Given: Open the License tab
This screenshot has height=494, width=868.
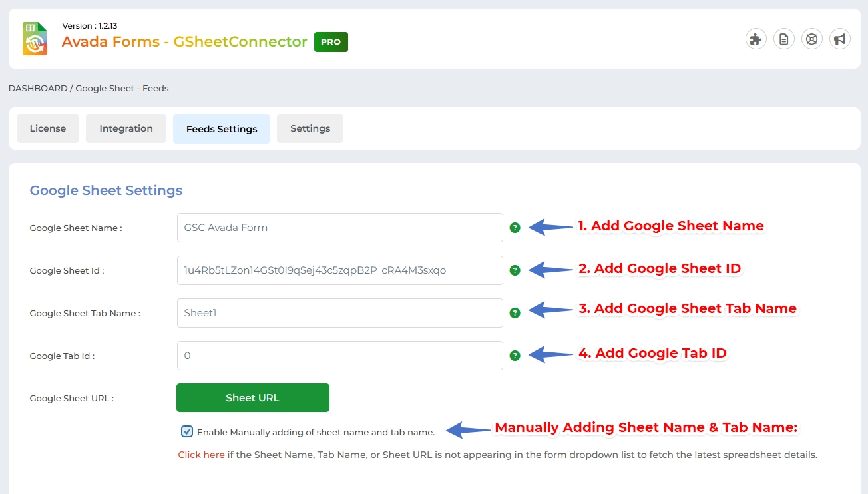Looking at the screenshot, I should (48, 128).
